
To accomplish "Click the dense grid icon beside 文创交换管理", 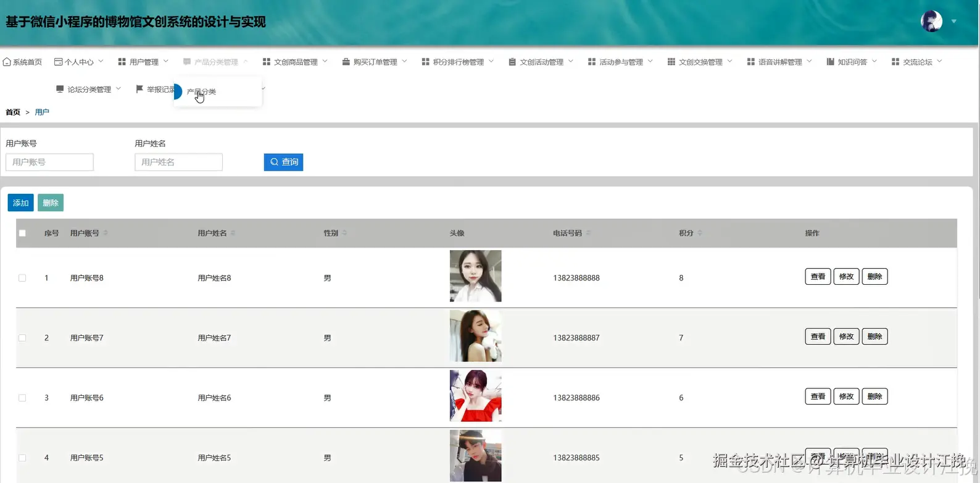I will point(671,62).
